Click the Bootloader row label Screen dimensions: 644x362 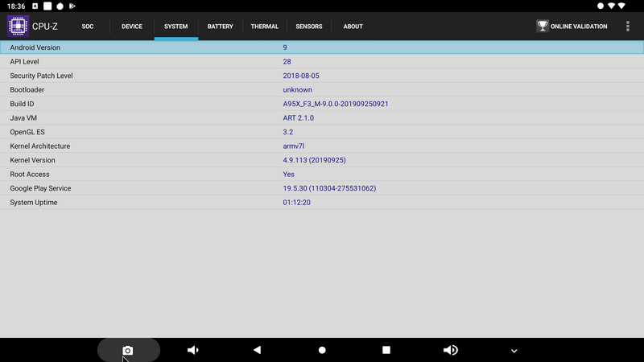tap(27, 90)
